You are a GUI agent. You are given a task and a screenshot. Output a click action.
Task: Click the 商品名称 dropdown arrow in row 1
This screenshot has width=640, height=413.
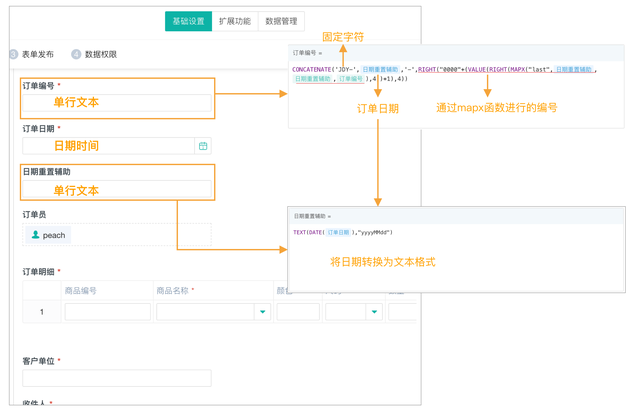[x=262, y=312]
